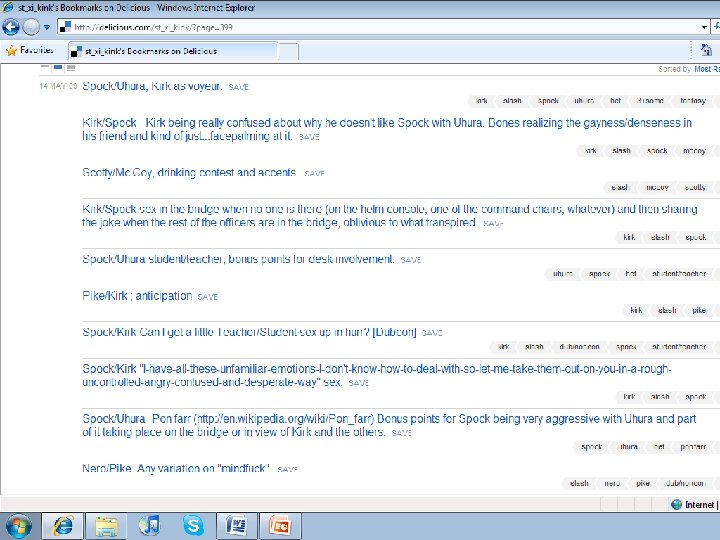Click the 'dub/noncon' tag on the Spock/Kirk Teacher/Student bookmark
Viewport: 720px width, 540px height.
click(579, 347)
